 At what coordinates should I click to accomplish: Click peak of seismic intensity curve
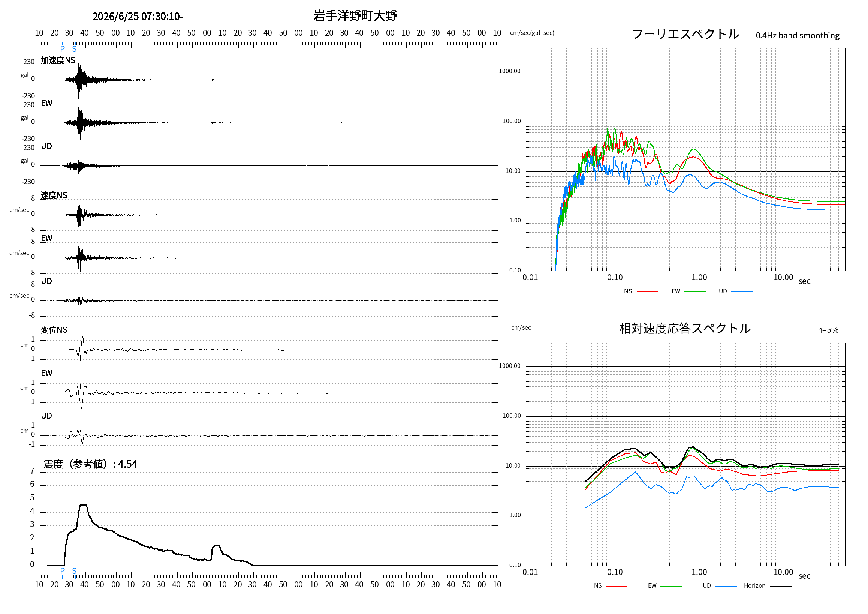tap(83, 505)
